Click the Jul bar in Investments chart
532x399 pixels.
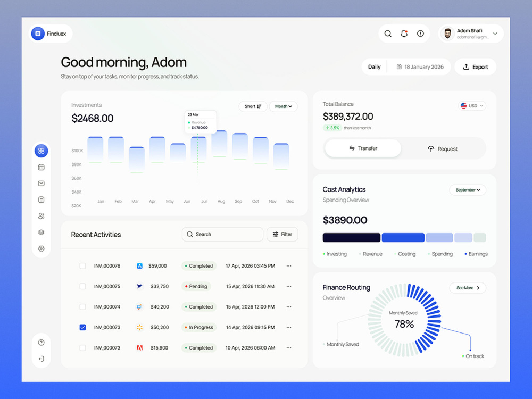coord(198,149)
